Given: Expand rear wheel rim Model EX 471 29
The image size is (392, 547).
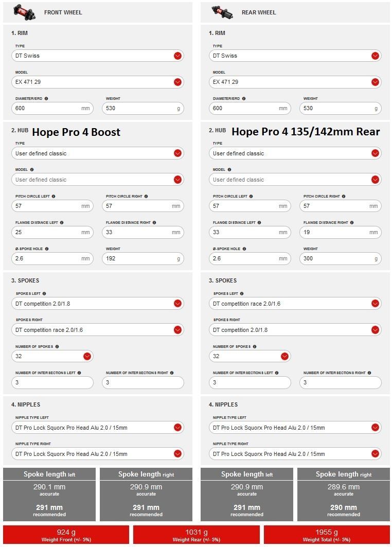Looking at the screenshot, I should click(x=375, y=82).
